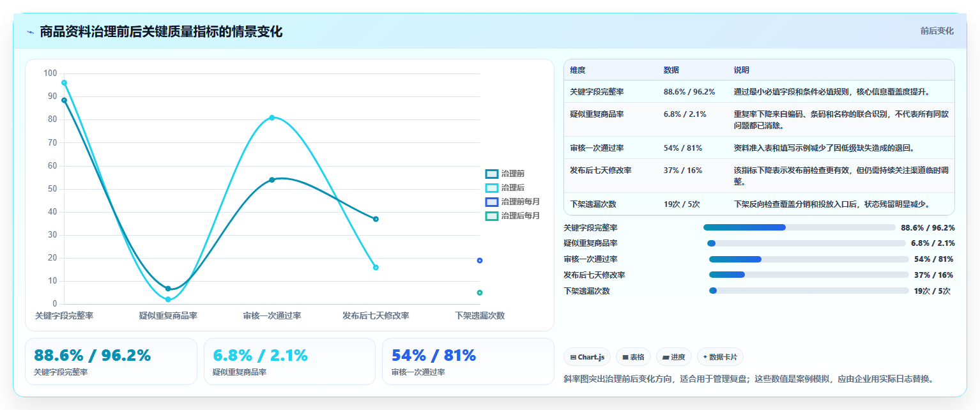
Task: Click the x-axis label 下架遗漏次数
Action: 480,315
